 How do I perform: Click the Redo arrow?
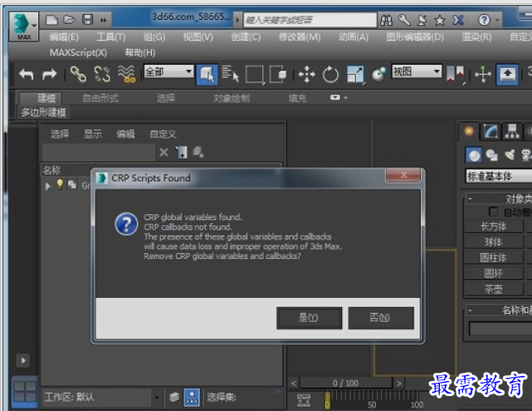pyautogui.click(x=50, y=74)
